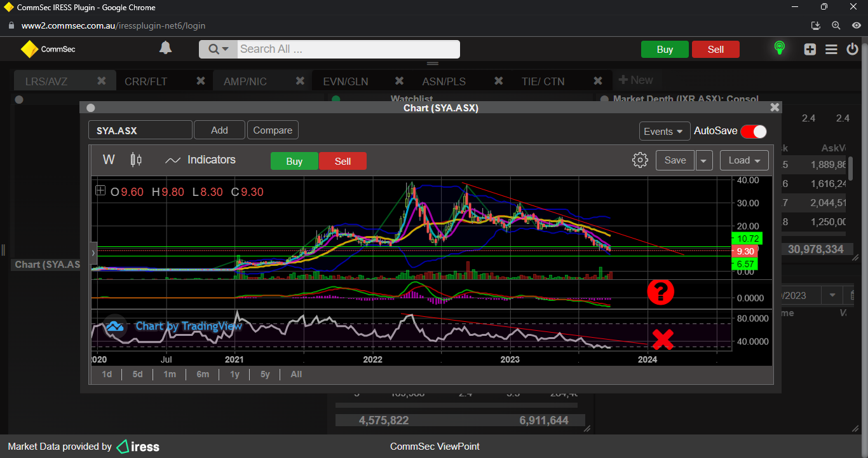Open the green lightbulb ideas icon
Screen dimensions: 868x458
779,48
